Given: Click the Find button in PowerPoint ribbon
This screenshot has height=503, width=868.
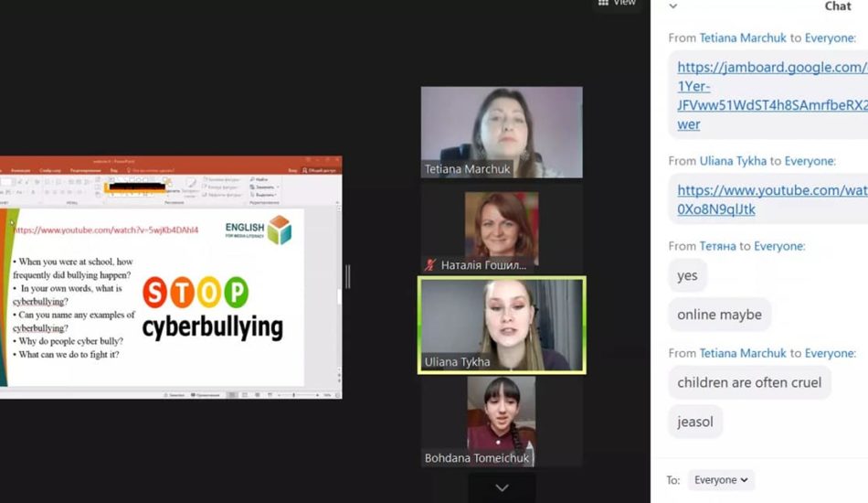Looking at the screenshot, I should pyautogui.click(x=259, y=180).
